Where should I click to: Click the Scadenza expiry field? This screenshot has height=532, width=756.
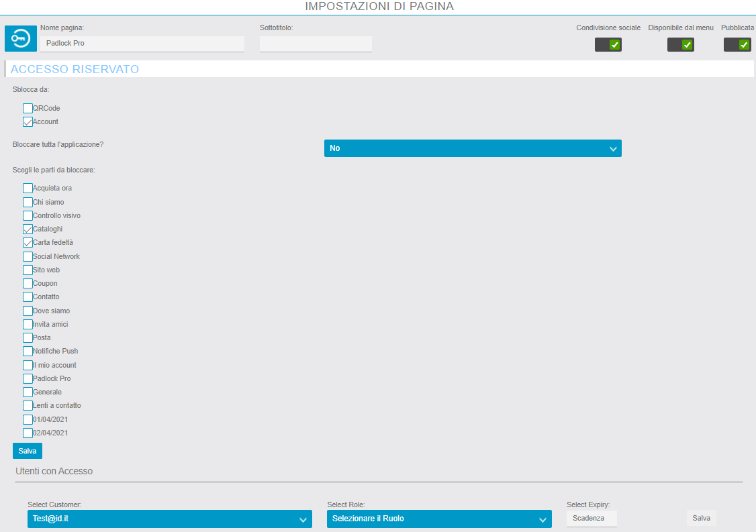[x=591, y=518]
